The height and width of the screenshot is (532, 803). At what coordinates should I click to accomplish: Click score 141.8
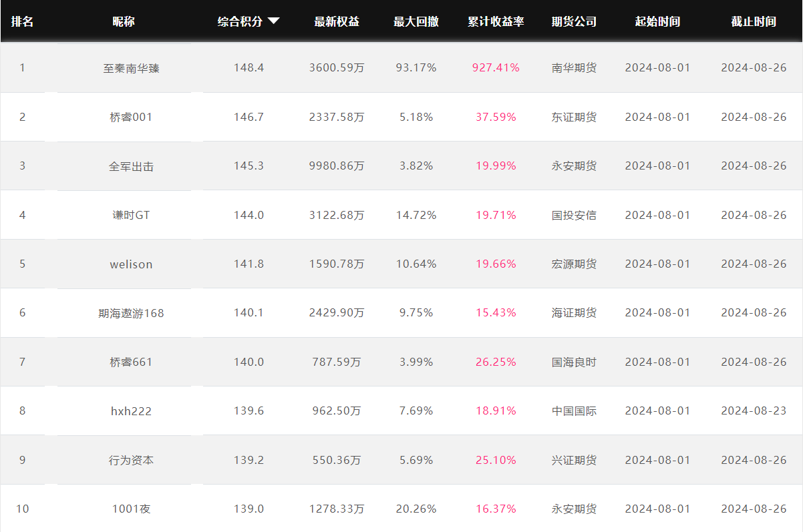click(249, 264)
